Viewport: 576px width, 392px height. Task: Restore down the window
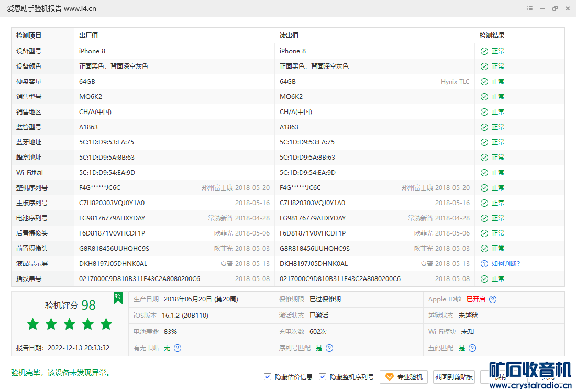[555, 8]
